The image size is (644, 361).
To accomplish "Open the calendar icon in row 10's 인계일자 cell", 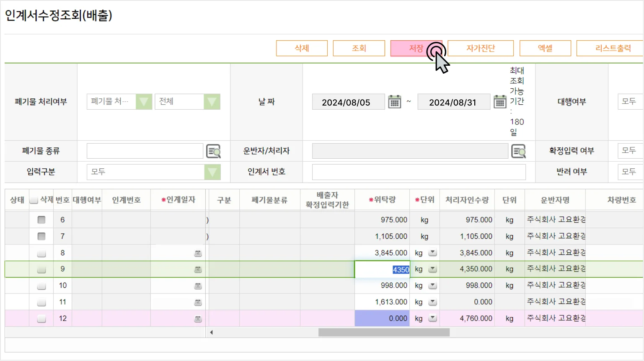I will point(198,285).
